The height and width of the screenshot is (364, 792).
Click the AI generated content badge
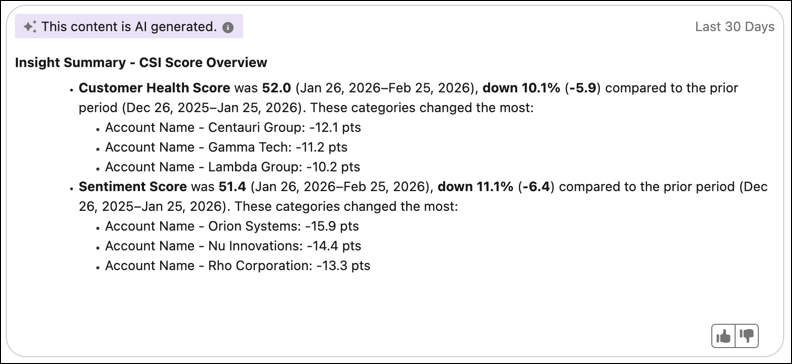tap(129, 26)
